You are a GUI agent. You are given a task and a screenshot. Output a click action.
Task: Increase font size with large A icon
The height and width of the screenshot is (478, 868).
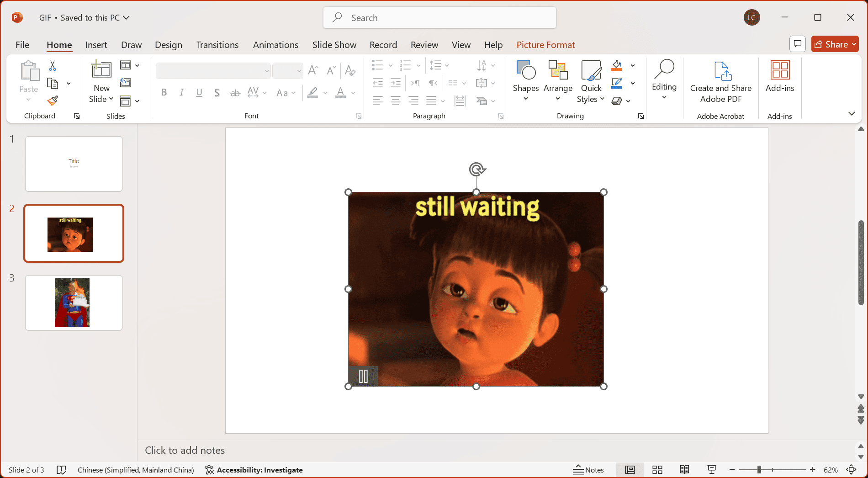313,70
